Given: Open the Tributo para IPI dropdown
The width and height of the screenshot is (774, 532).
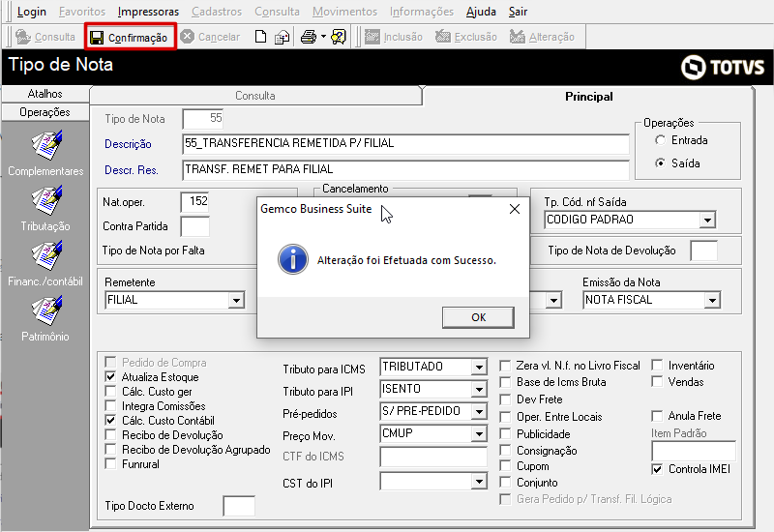Looking at the screenshot, I should point(479,390).
